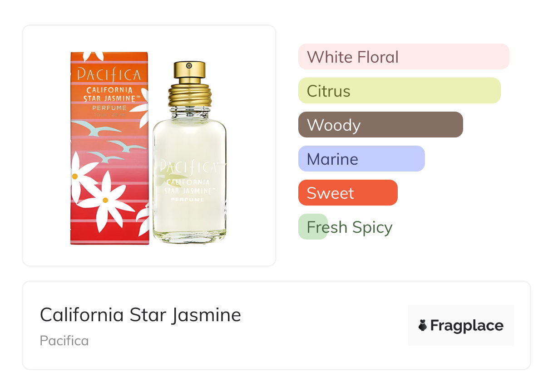
Task: Click the gold spray cap on bottle
Action: (x=190, y=69)
